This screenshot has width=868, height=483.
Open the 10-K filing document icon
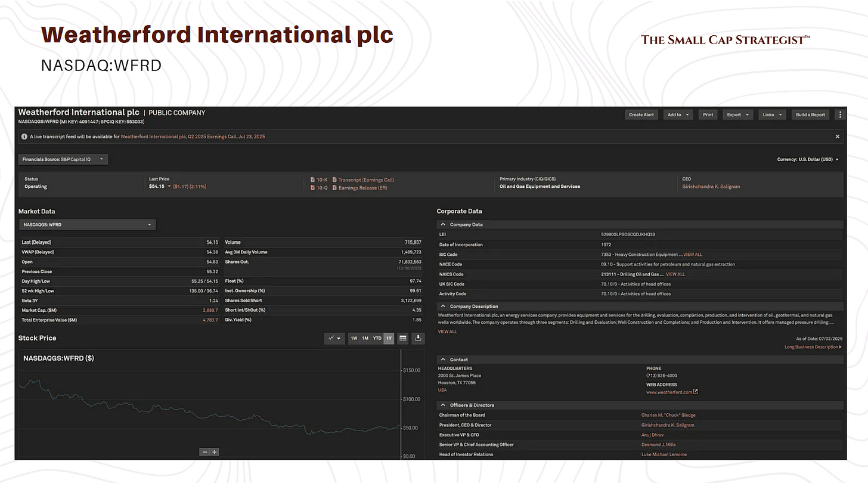[313, 179]
